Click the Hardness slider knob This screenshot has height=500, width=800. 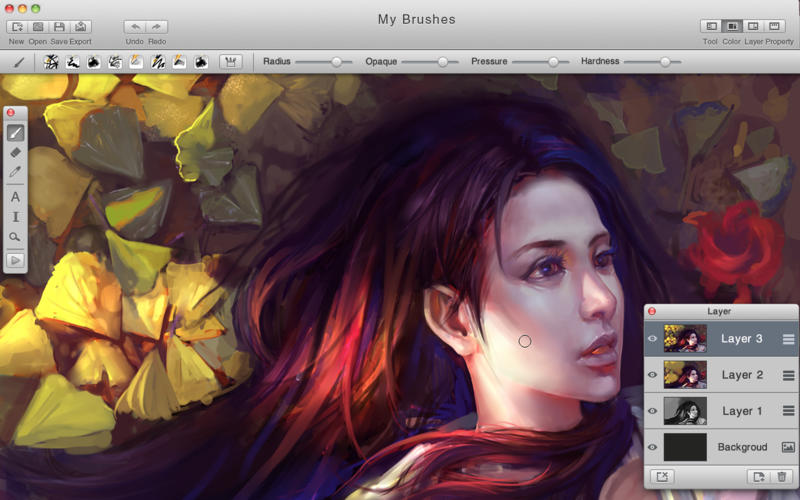tap(665, 62)
